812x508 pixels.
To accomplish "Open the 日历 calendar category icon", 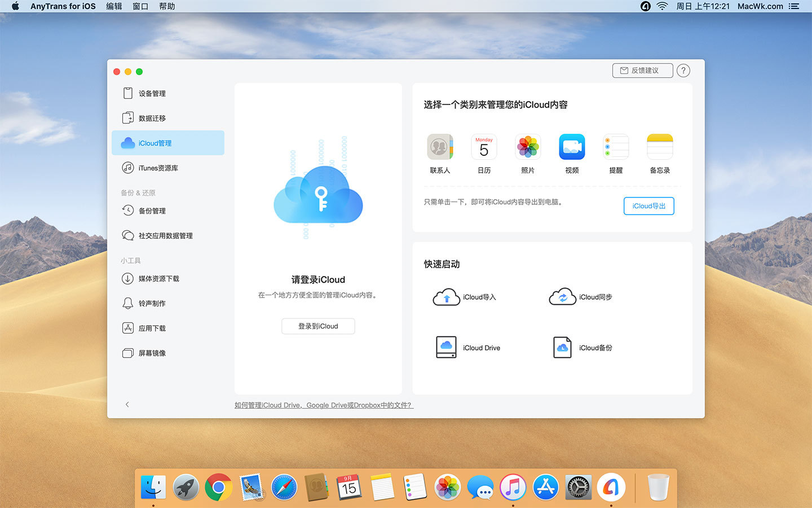I will (x=484, y=147).
